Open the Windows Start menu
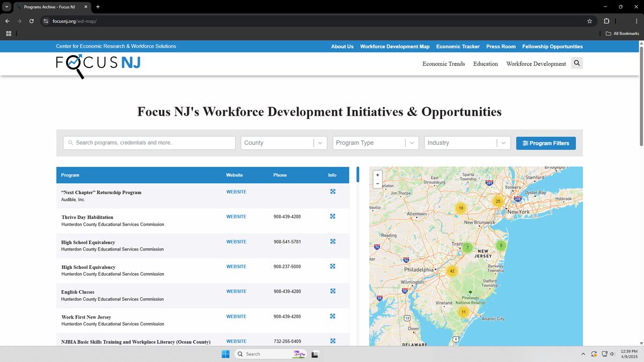Screen dimensions: 644x362 pos(225,354)
